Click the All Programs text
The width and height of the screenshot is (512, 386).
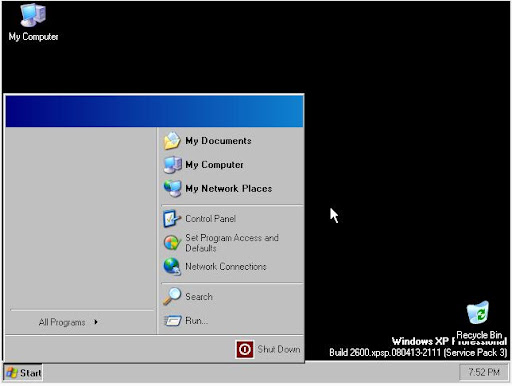(x=62, y=322)
